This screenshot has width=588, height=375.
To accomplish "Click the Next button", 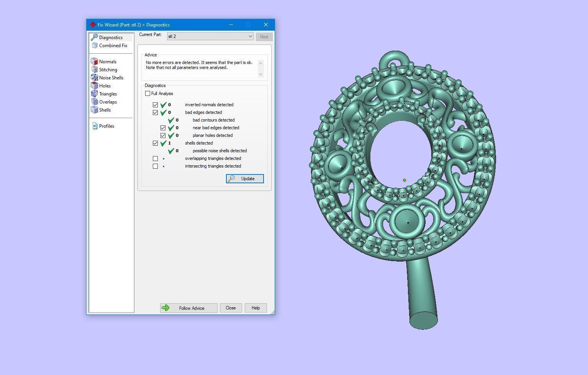I will pos(264,37).
